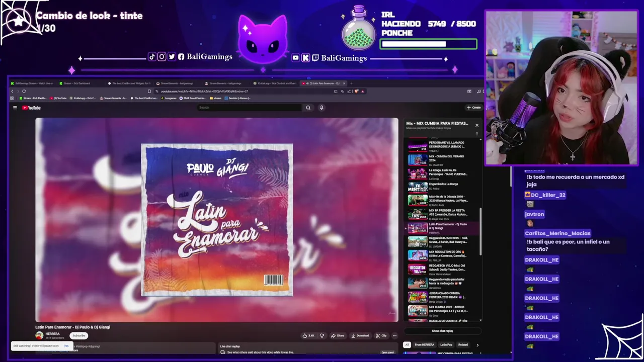
Task: Select the Related filter chip
Action: click(x=463, y=345)
